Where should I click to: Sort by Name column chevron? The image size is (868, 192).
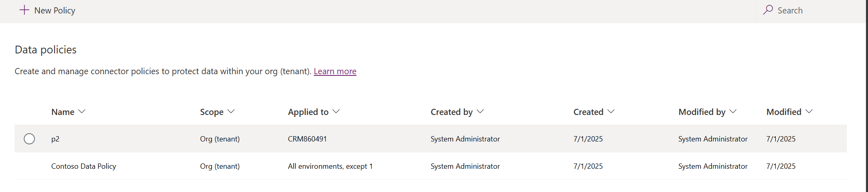click(82, 112)
